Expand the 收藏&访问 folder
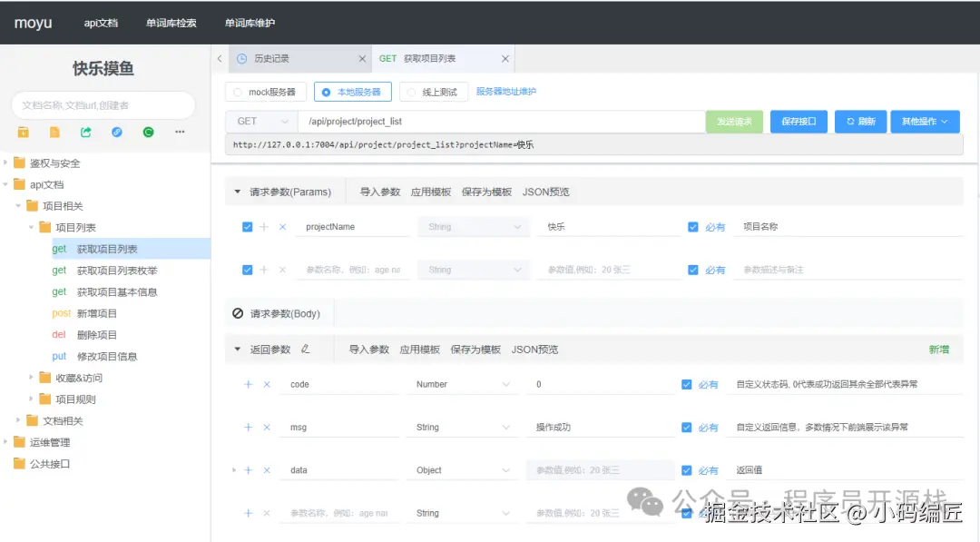This screenshot has height=542, width=980. coord(31,378)
